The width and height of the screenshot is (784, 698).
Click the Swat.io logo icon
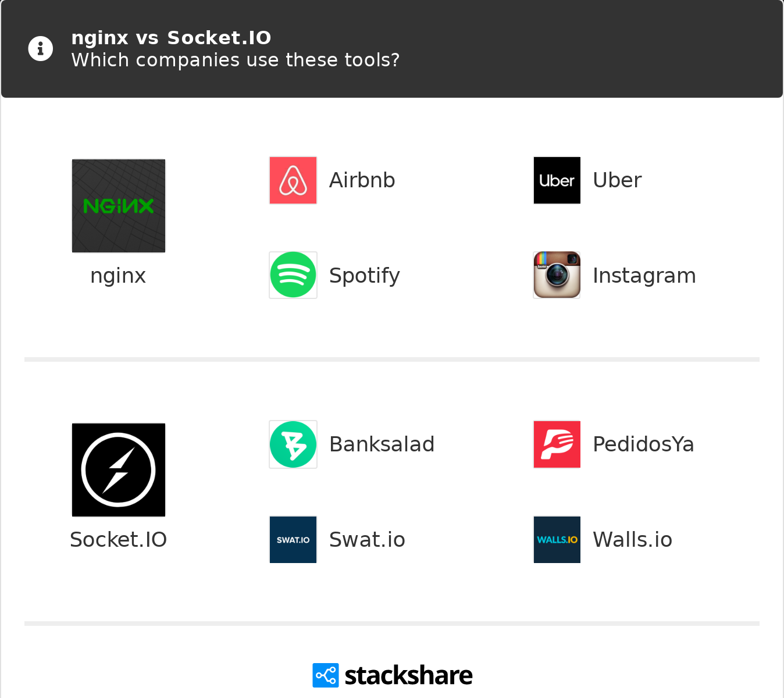pyautogui.click(x=293, y=540)
